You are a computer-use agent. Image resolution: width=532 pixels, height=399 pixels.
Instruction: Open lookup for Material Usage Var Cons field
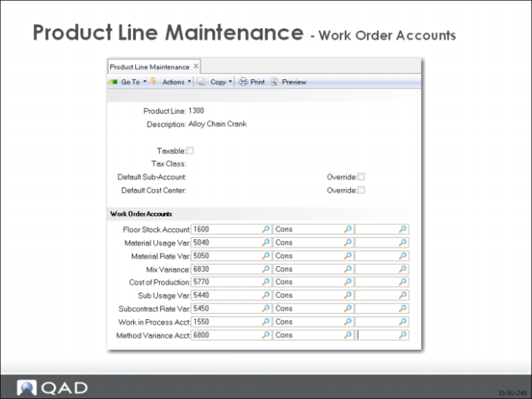348,242
